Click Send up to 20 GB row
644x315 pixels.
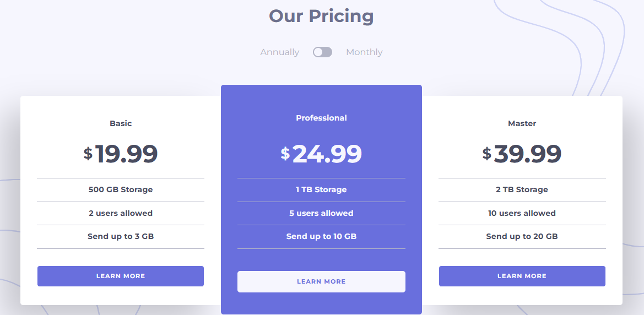(522, 237)
